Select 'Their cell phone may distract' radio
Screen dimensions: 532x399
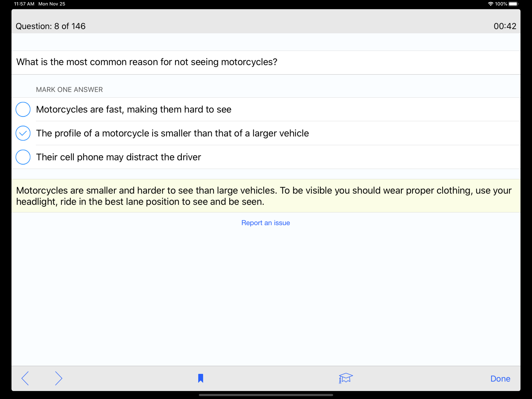click(x=23, y=157)
